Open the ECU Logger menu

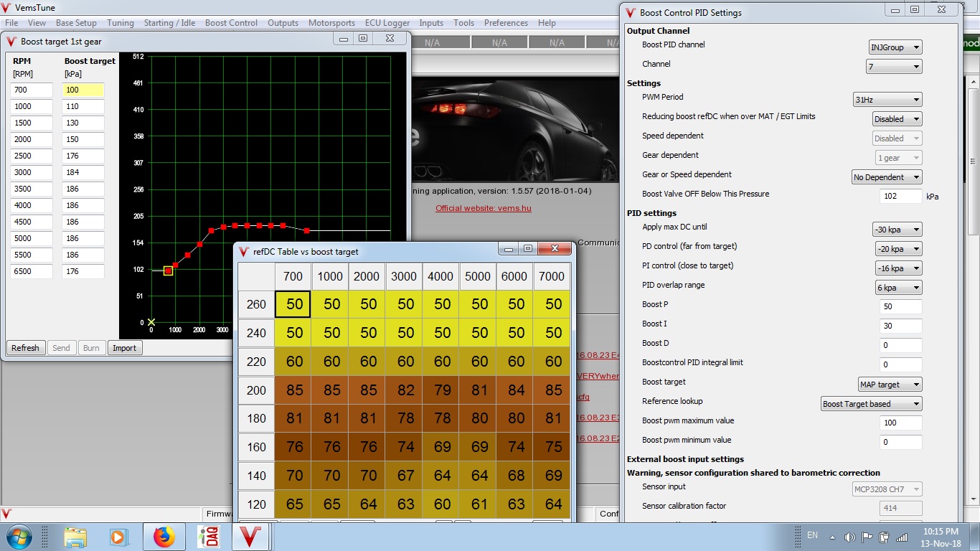coord(387,23)
